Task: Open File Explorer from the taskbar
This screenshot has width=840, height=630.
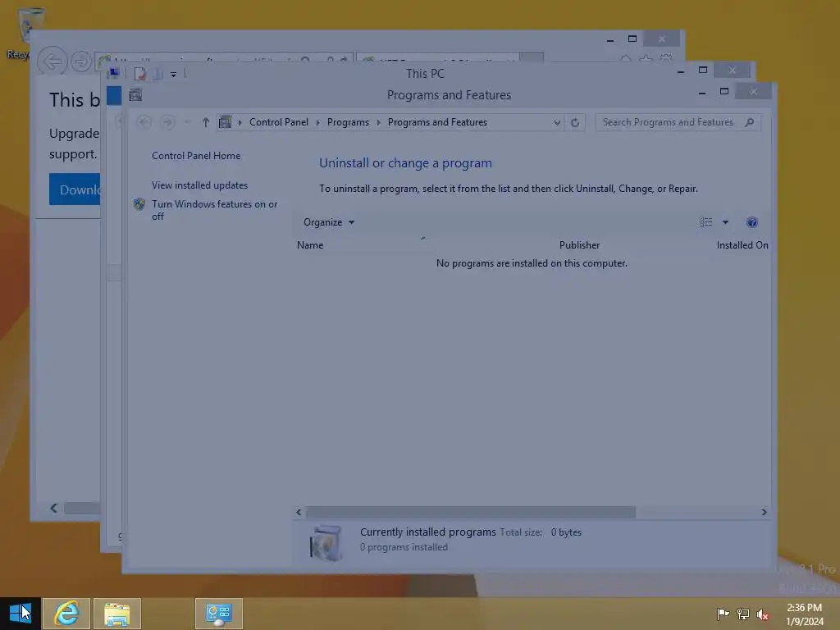Action: [117, 614]
